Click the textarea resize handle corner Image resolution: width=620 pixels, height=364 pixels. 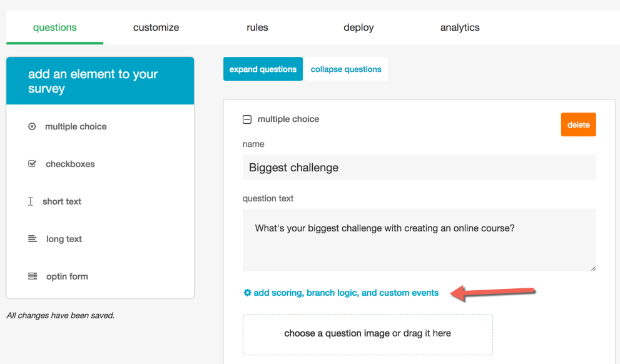(592, 268)
